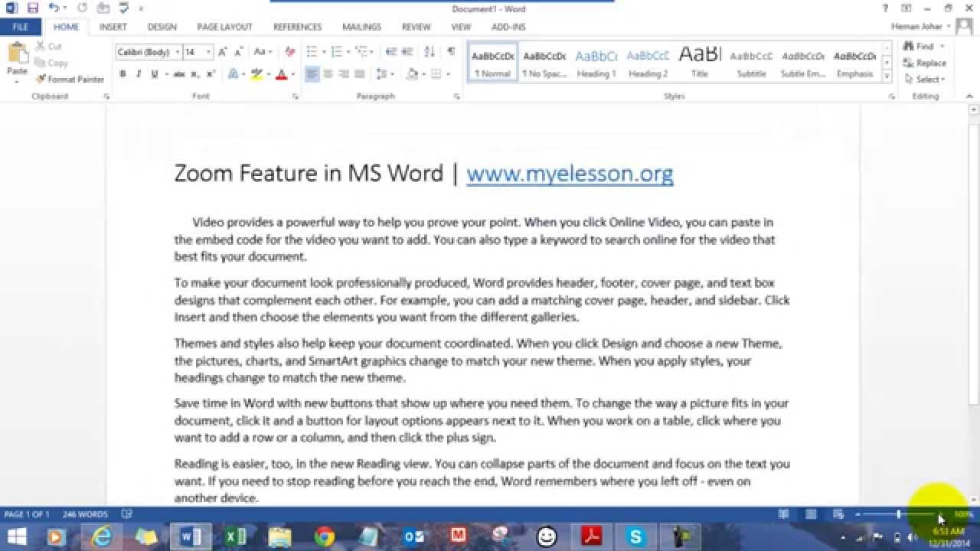Toggle superscript formatting
This screenshot has height=551, width=980.
[x=211, y=74]
